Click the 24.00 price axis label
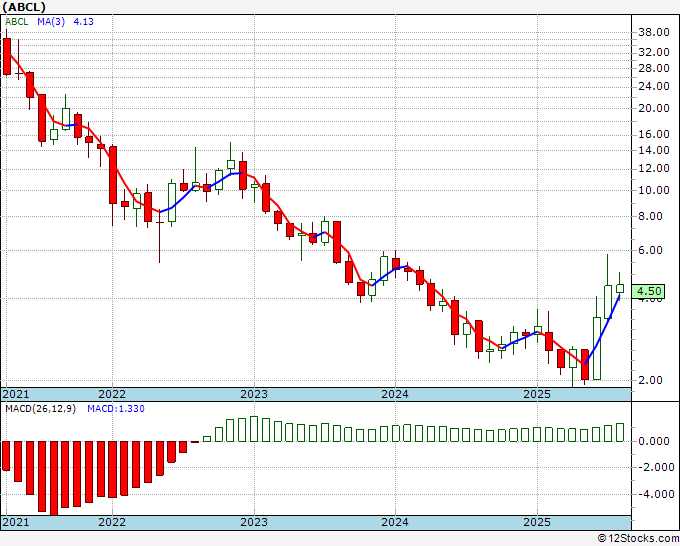680x546 pixels. click(654, 86)
